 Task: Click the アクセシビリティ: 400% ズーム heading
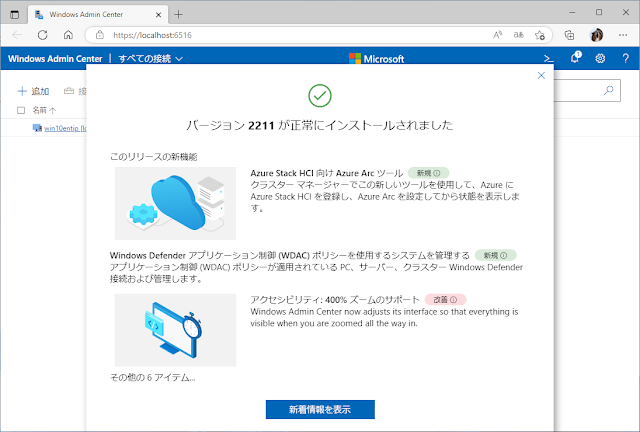[335, 300]
